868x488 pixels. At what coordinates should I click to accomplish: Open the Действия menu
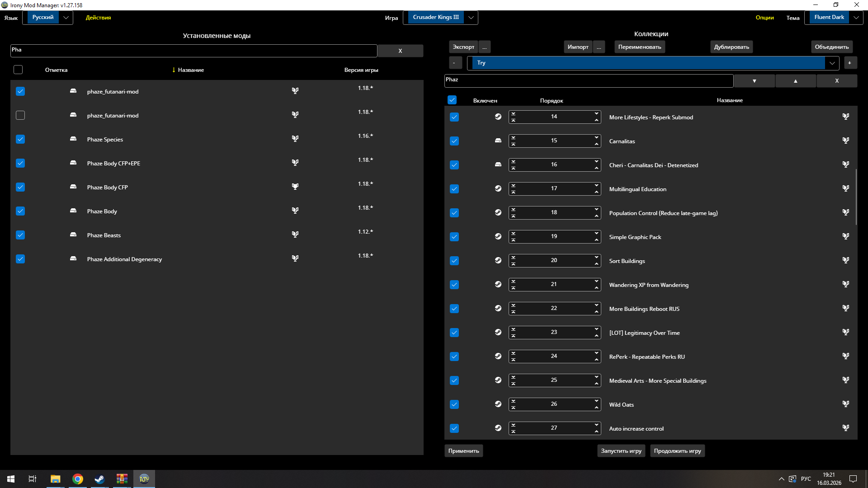tap(99, 18)
